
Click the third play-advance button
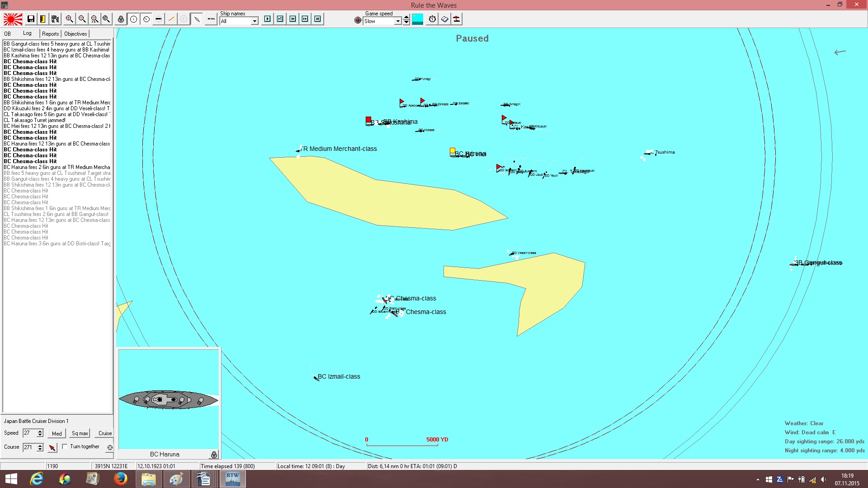coord(292,19)
